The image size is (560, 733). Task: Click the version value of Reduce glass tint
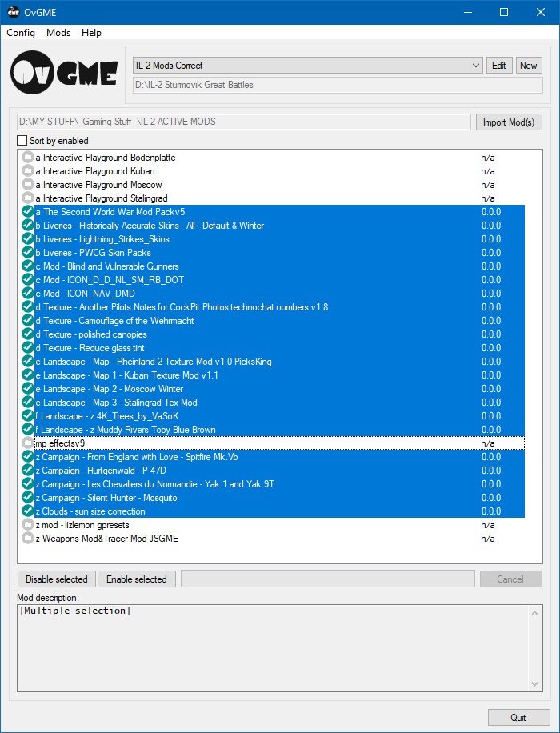pyautogui.click(x=491, y=348)
